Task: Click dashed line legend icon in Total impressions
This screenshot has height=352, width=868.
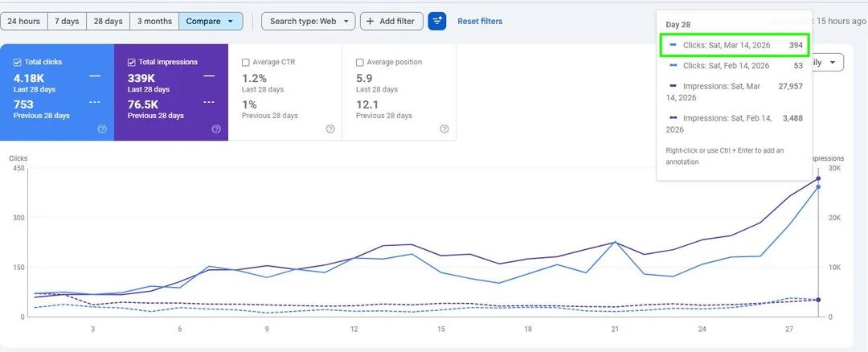Action: 209,102
